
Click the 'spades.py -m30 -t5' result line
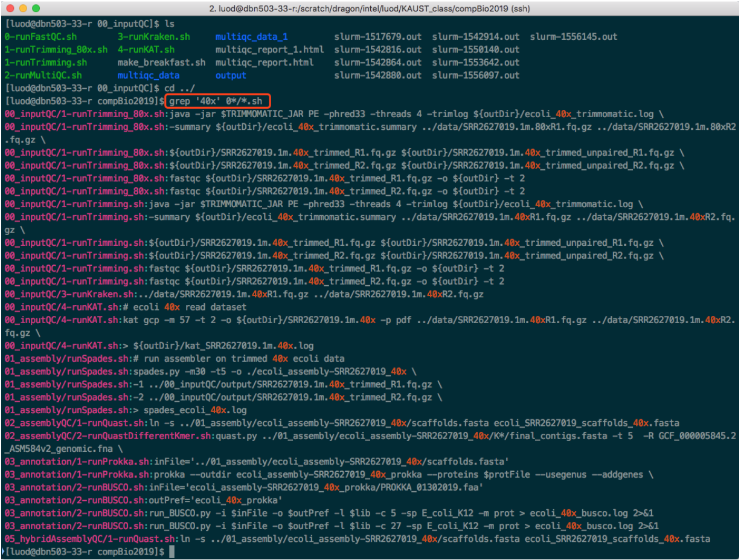[x=210, y=372]
